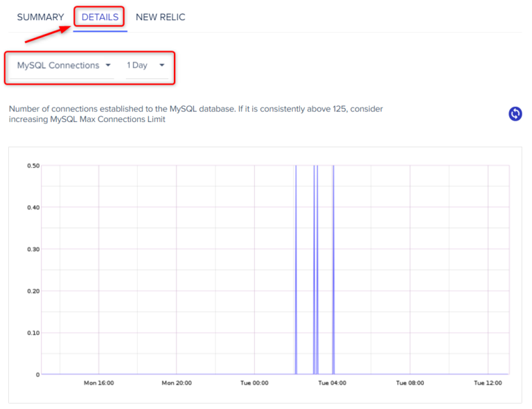Click the Tue 00:00 axis label
Screen dimensions: 532x409
[x=254, y=383]
